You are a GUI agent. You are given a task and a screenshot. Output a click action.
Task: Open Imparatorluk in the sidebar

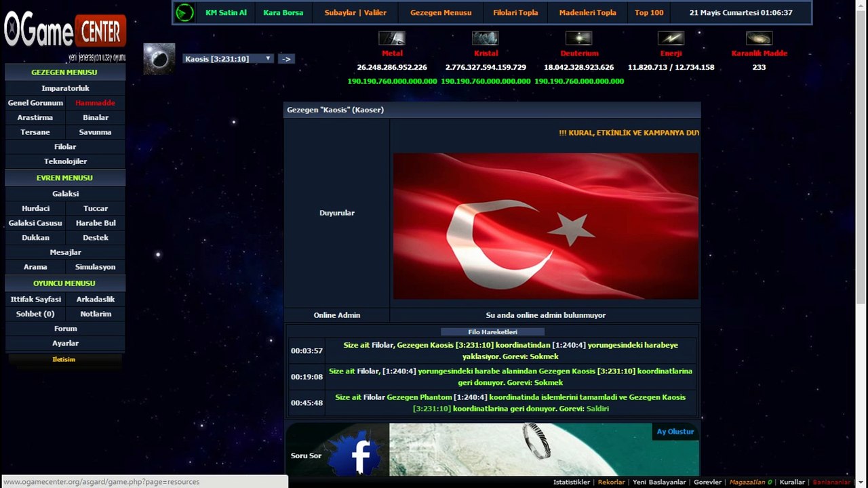(65, 88)
